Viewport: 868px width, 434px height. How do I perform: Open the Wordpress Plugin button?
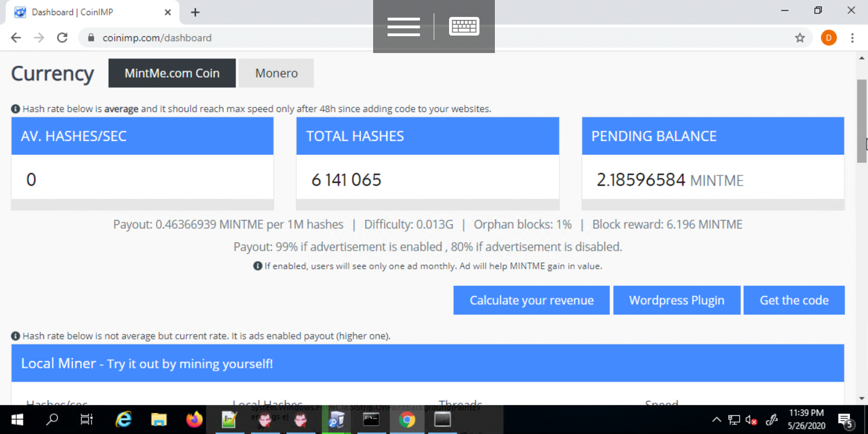click(x=677, y=300)
